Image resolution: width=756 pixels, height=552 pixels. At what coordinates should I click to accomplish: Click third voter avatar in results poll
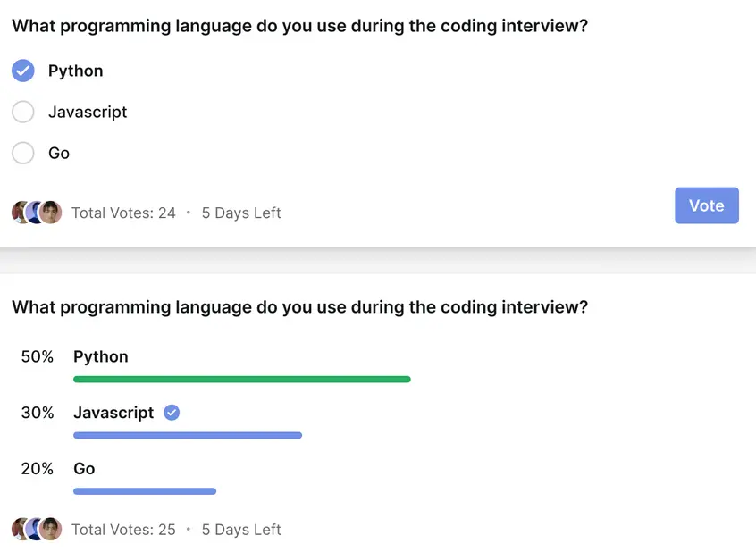51,529
